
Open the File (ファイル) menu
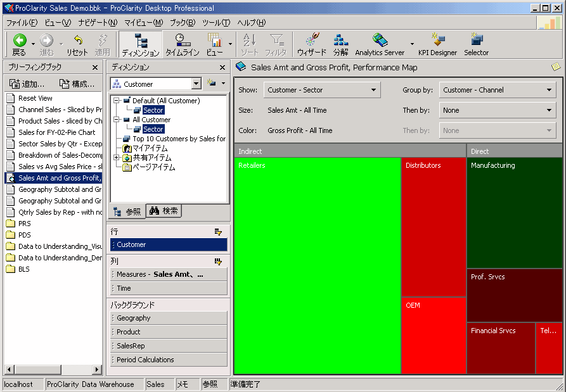click(22, 23)
